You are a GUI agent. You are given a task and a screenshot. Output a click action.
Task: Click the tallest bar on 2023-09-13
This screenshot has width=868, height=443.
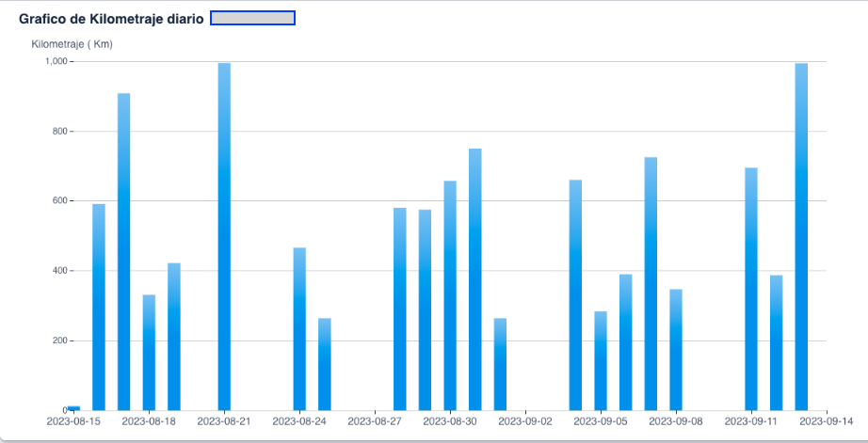pos(801,236)
